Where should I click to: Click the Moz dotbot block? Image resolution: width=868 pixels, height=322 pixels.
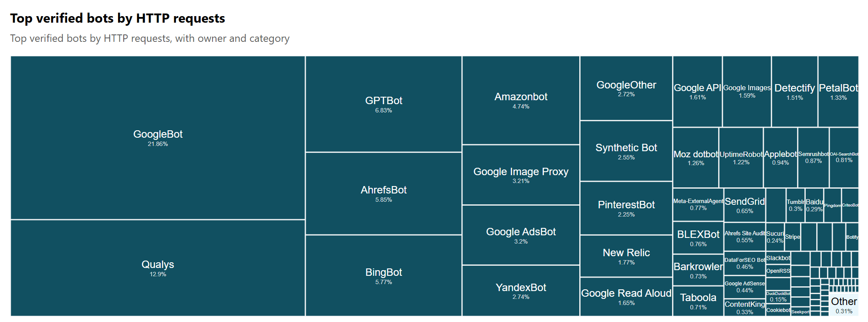(x=696, y=157)
